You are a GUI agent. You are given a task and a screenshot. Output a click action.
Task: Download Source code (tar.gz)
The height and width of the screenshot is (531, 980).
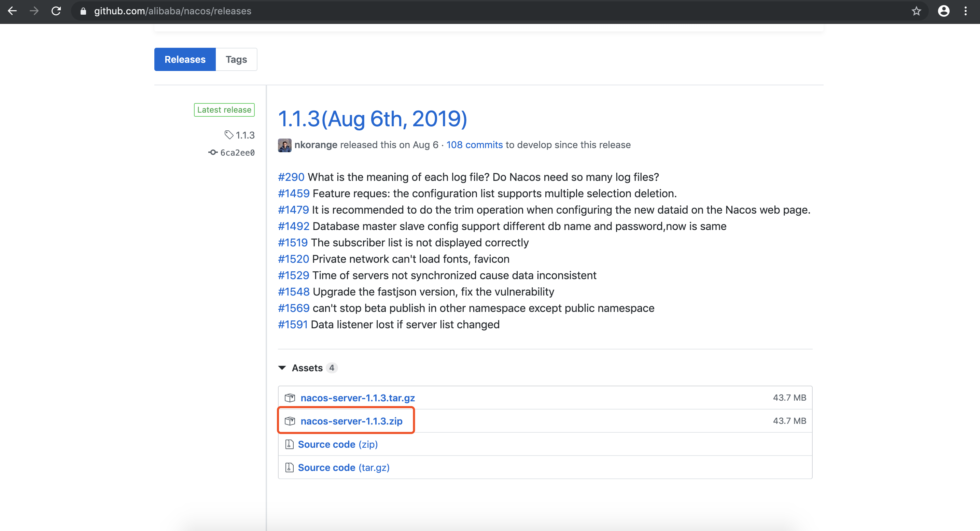tap(344, 468)
